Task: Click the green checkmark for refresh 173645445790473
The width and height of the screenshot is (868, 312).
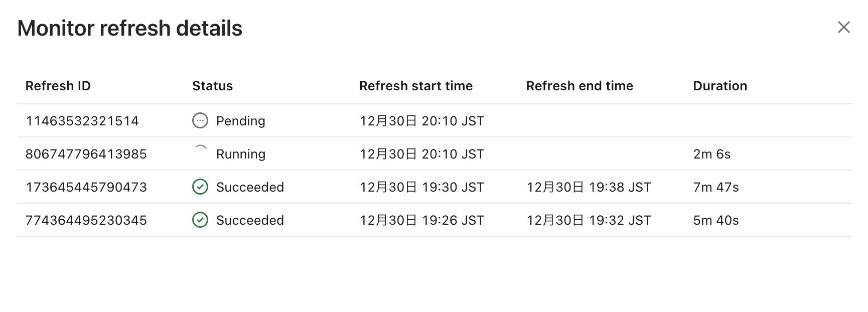Action: 200,187
